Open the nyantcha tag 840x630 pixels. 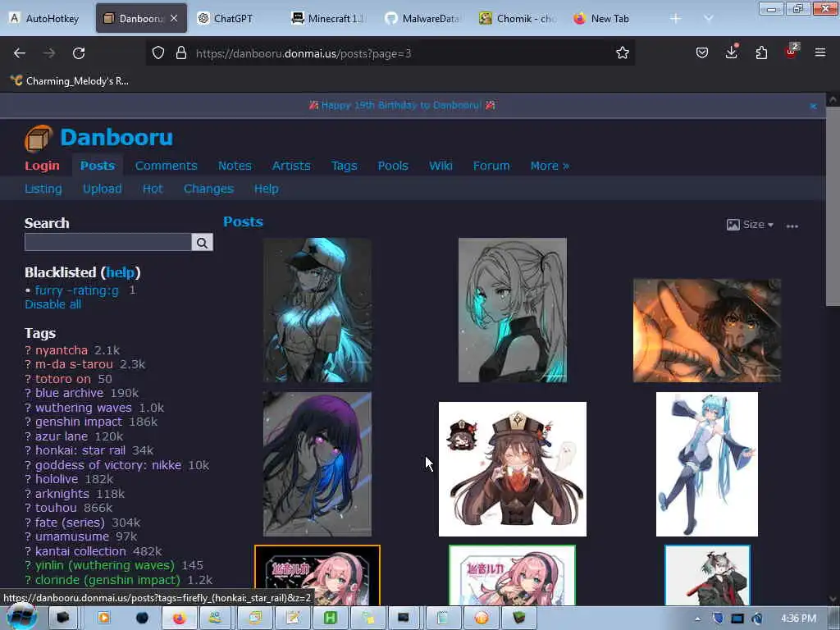(x=62, y=350)
